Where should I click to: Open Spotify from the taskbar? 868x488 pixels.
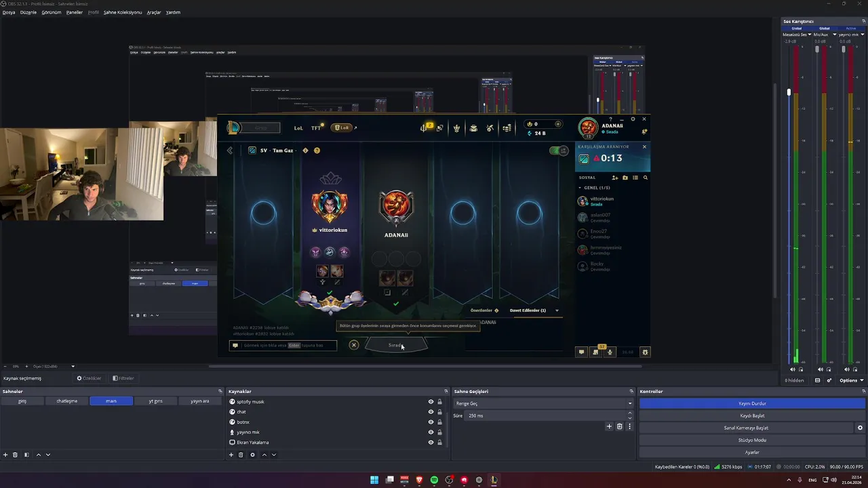point(434,480)
